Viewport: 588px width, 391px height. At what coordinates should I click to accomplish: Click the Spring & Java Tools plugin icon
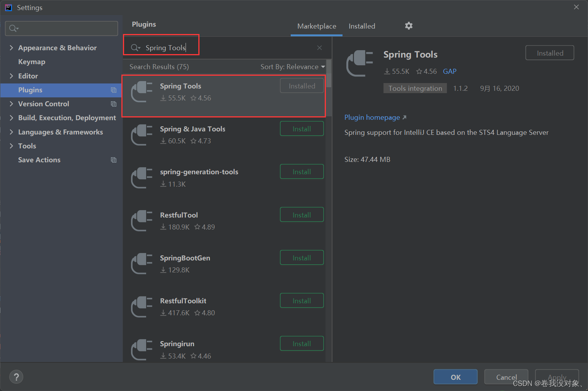(141, 135)
